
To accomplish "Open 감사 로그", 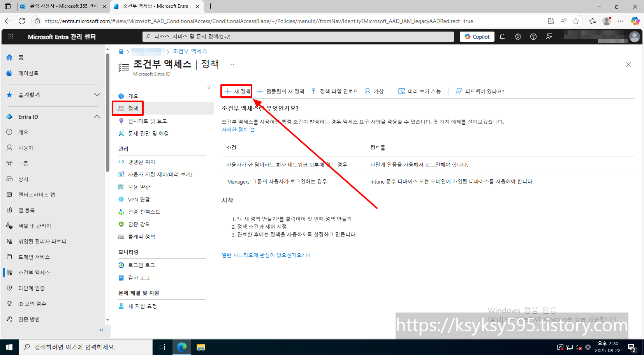I will point(139,277).
